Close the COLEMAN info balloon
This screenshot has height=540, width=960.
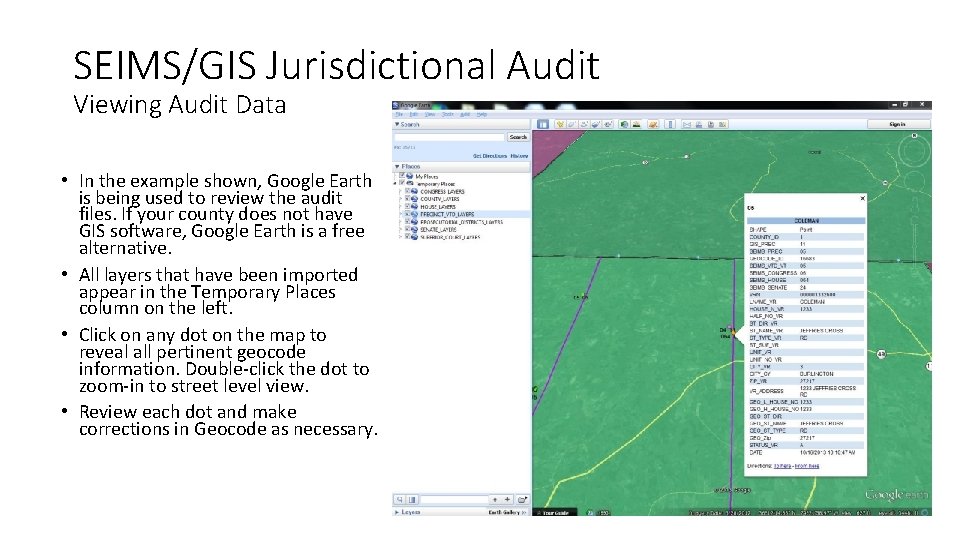pyautogui.click(x=863, y=198)
